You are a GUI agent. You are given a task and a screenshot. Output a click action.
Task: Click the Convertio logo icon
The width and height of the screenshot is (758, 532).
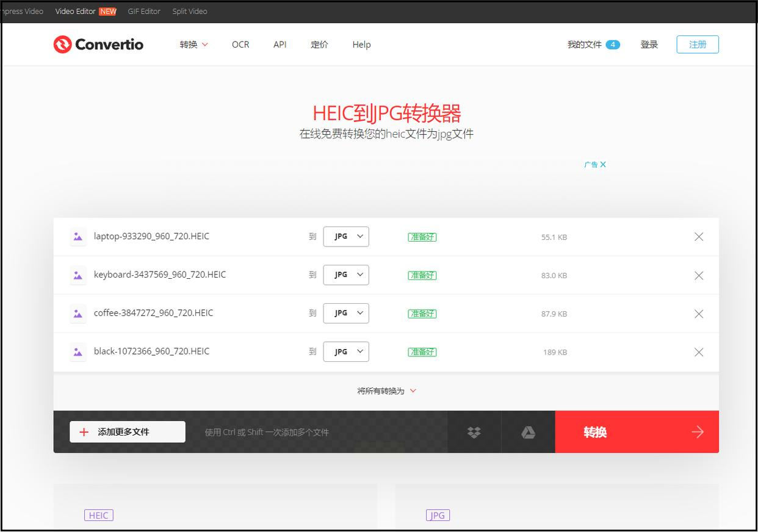click(x=62, y=45)
